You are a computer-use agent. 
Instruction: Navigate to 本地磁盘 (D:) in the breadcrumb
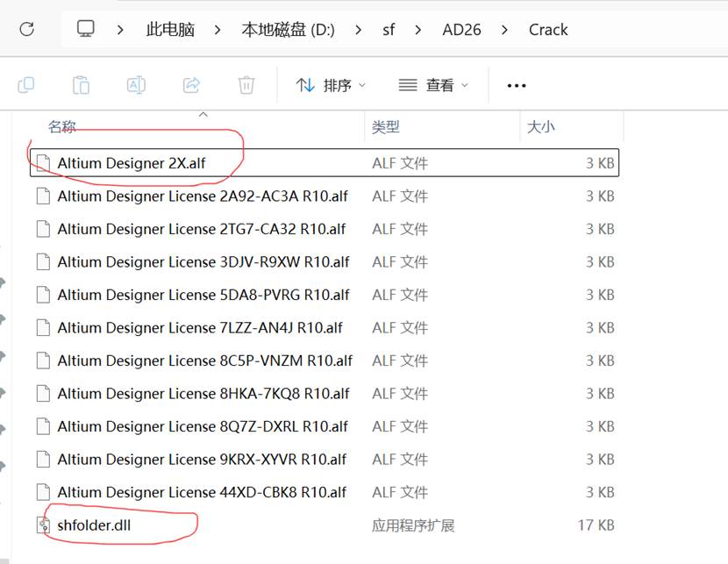[288, 30]
